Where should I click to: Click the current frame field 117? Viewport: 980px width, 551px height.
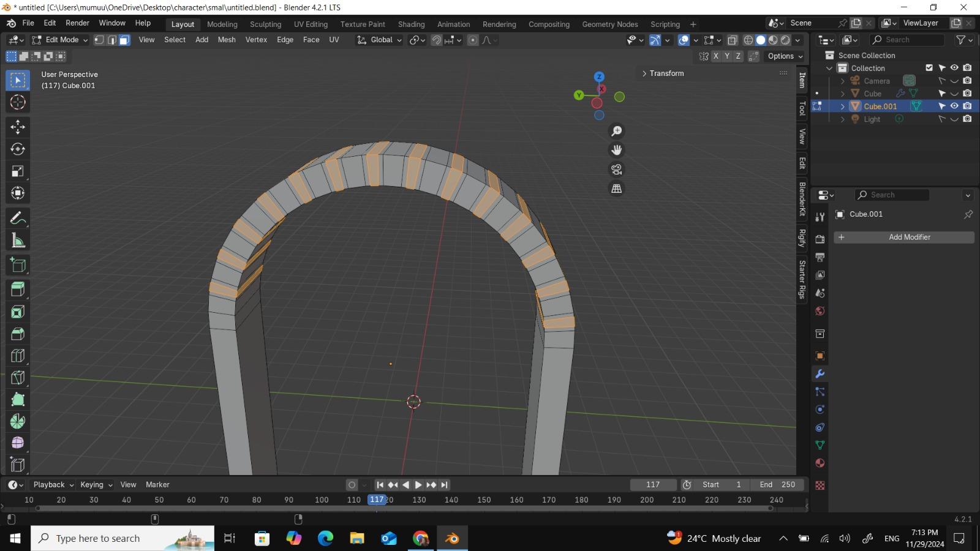(653, 485)
